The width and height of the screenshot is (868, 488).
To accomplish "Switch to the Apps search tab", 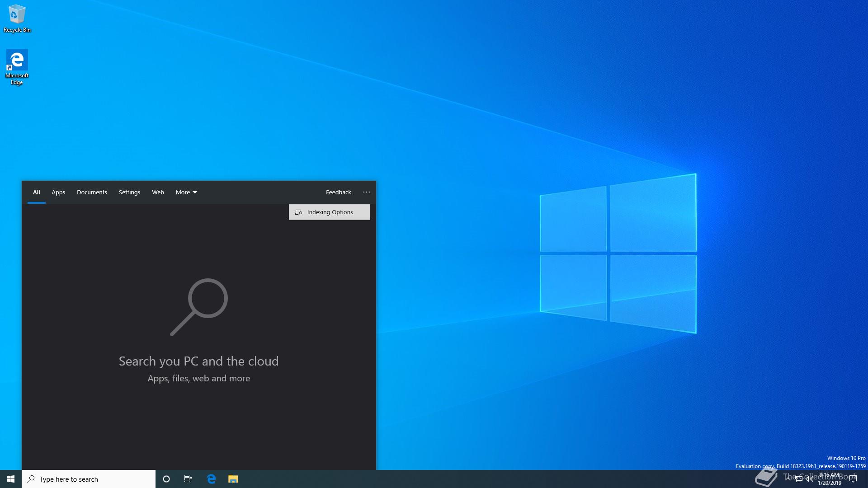I will coord(58,192).
